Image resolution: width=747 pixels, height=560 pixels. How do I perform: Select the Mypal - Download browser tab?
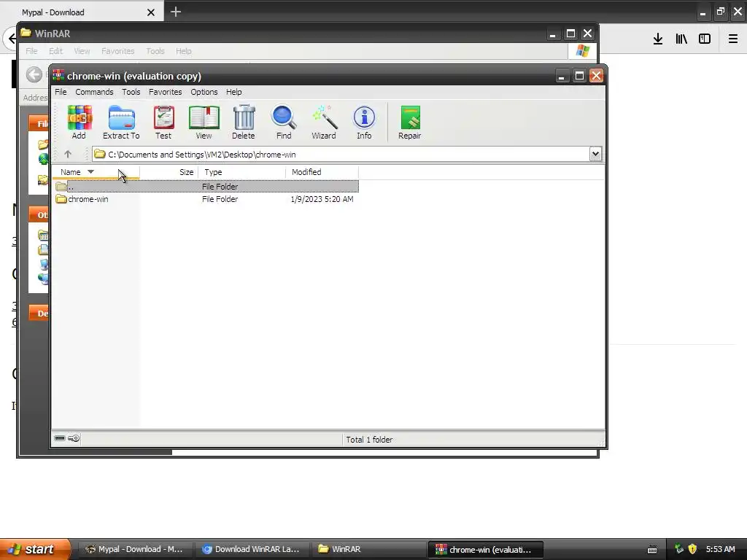pyautogui.click(x=82, y=12)
